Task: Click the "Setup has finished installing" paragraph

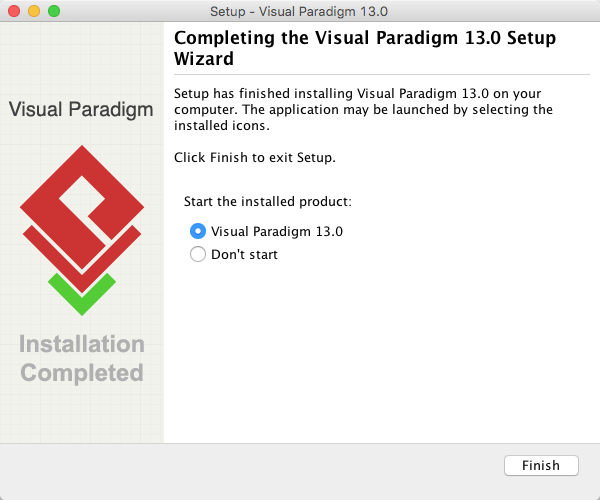Action: click(x=363, y=109)
